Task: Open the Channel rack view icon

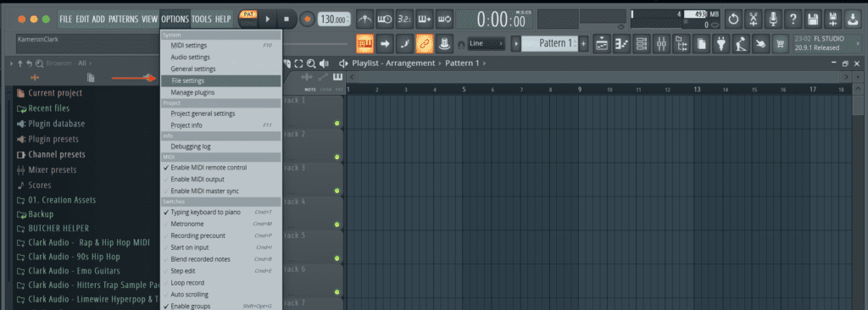Action: click(x=643, y=43)
